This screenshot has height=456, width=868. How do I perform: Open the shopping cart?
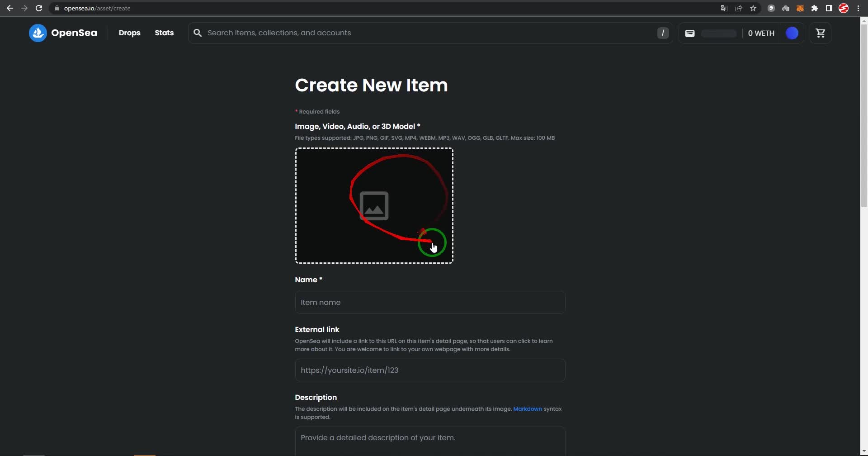820,33
